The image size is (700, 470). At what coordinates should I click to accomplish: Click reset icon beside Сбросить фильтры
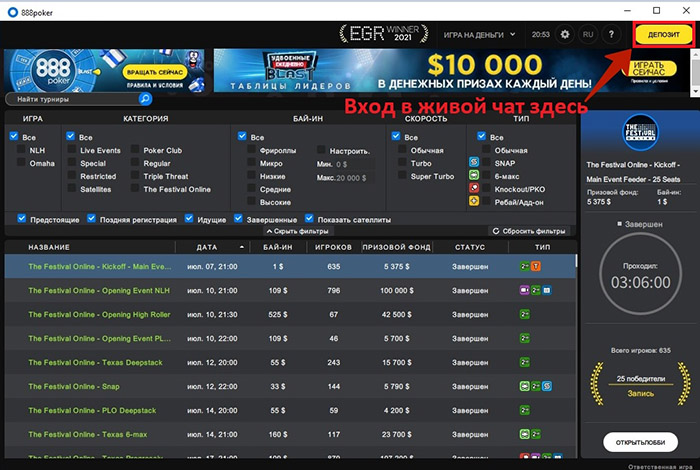point(496,231)
